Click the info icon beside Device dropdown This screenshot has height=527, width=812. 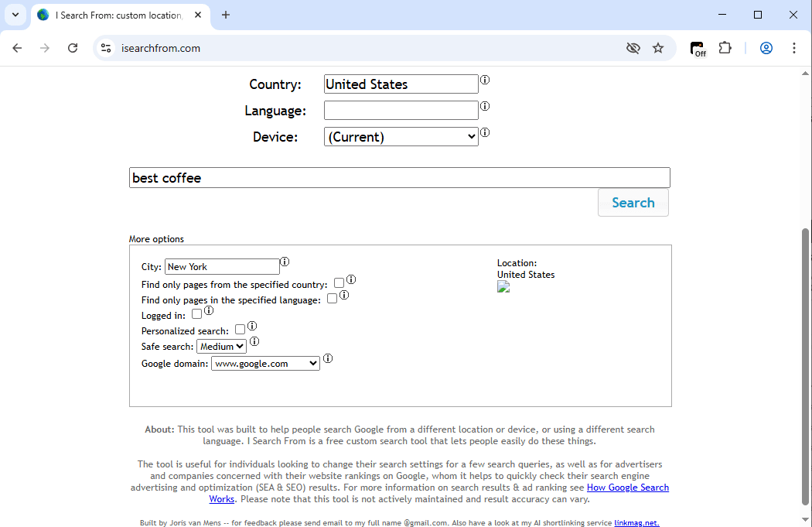(x=485, y=132)
